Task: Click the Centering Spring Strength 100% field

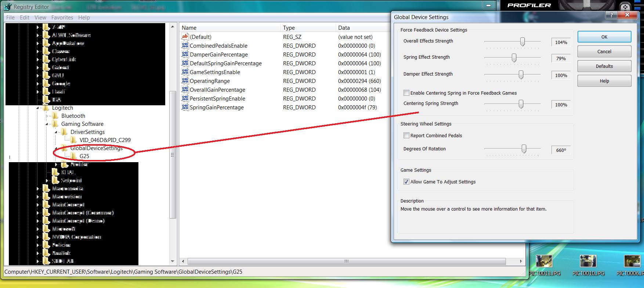Action: click(x=561, y=105)
